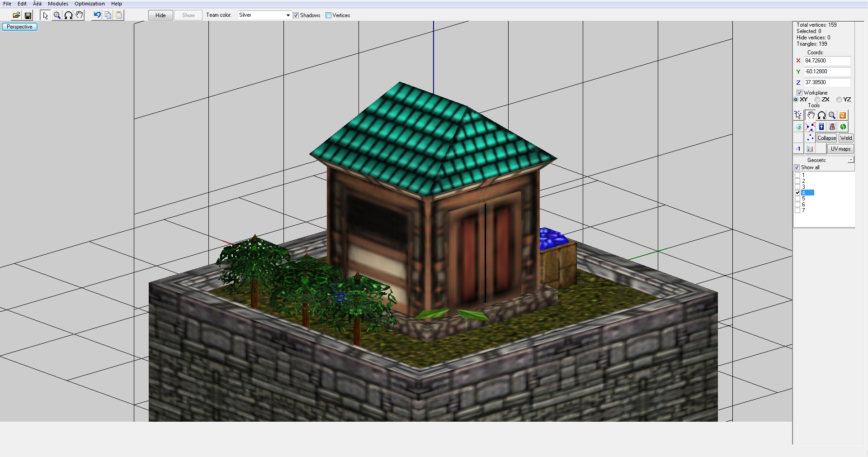Check geoset 2 checkbox
This screenshot has width=868, height=457.
pyautogui.click(x=797, y=181)
